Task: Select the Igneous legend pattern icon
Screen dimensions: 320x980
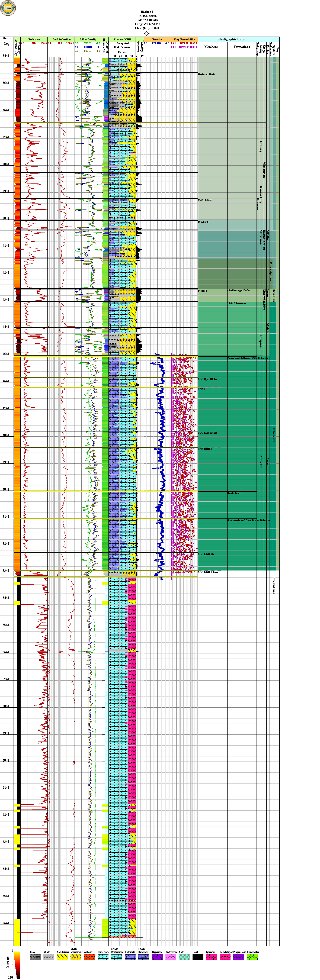Action: 211,957
